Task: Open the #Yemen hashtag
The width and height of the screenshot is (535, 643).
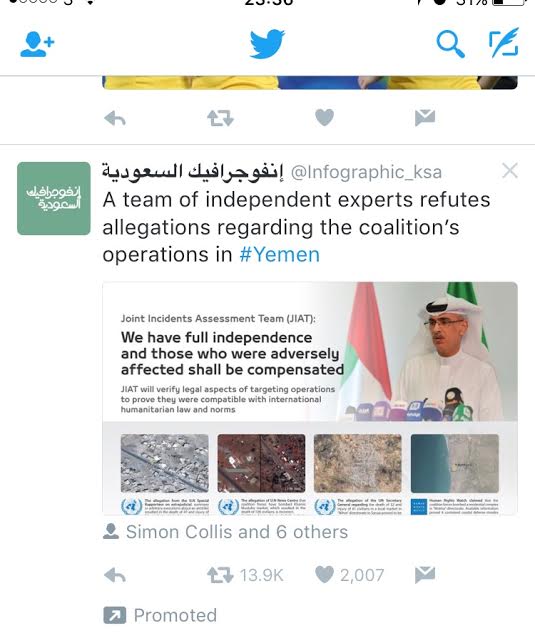Action: [279, 255]
